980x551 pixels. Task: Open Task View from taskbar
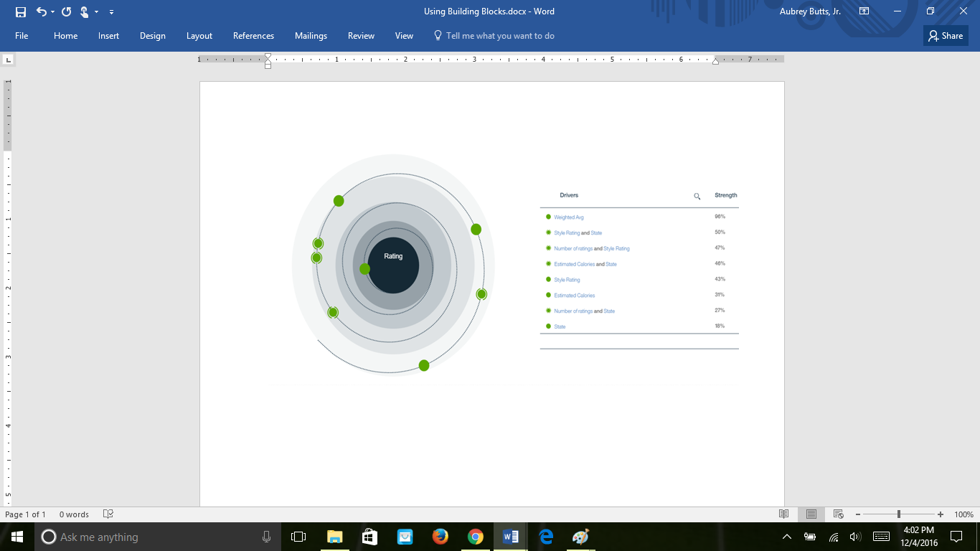298,537
